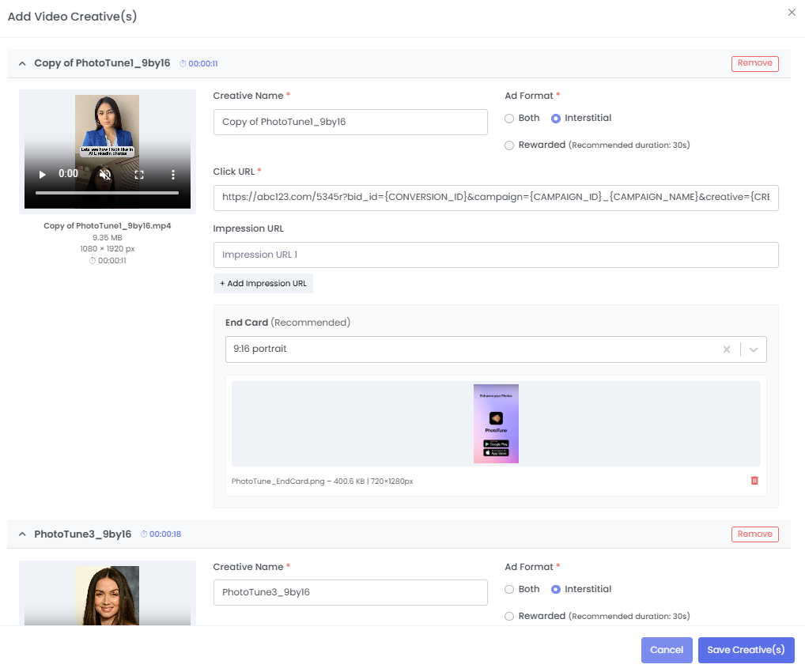805x672 pixels.
Task: Click the Impression URL 1 input field
Action: click(496, 255)
